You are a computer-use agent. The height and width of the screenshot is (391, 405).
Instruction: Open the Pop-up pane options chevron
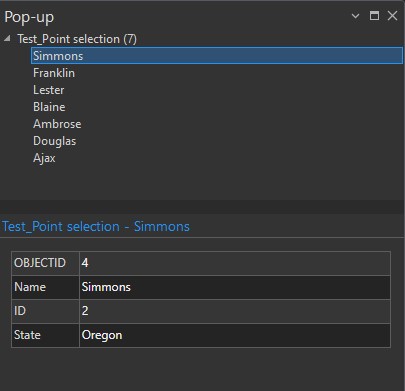(355, 16)
